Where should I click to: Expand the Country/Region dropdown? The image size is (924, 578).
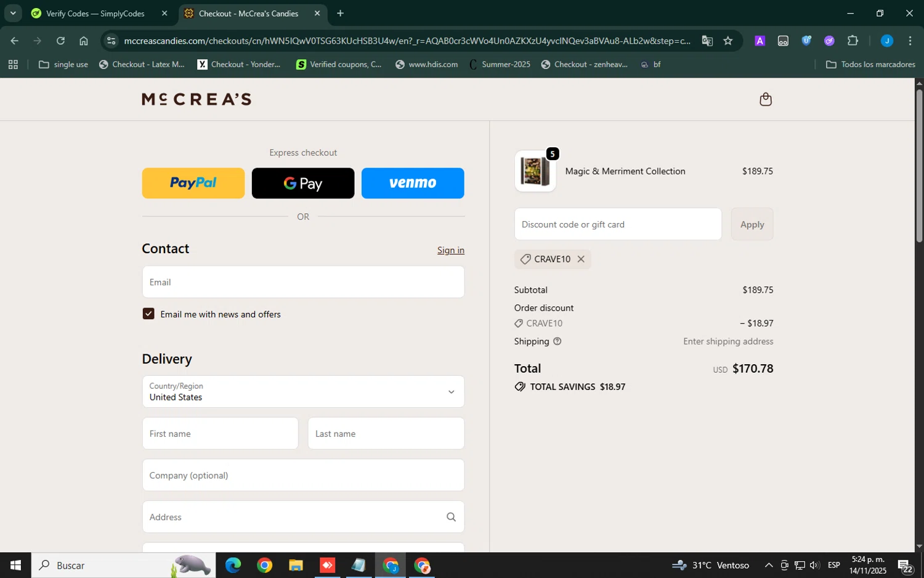tap(303, 392)
